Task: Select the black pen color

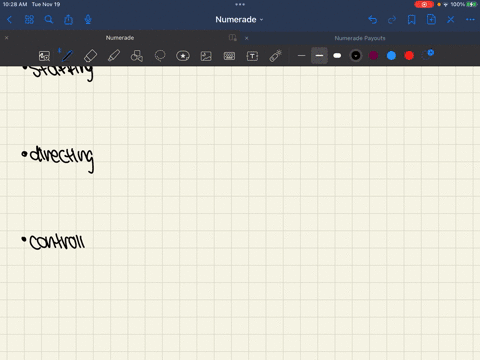Action: pyautogui.click(x=356, y=56)
